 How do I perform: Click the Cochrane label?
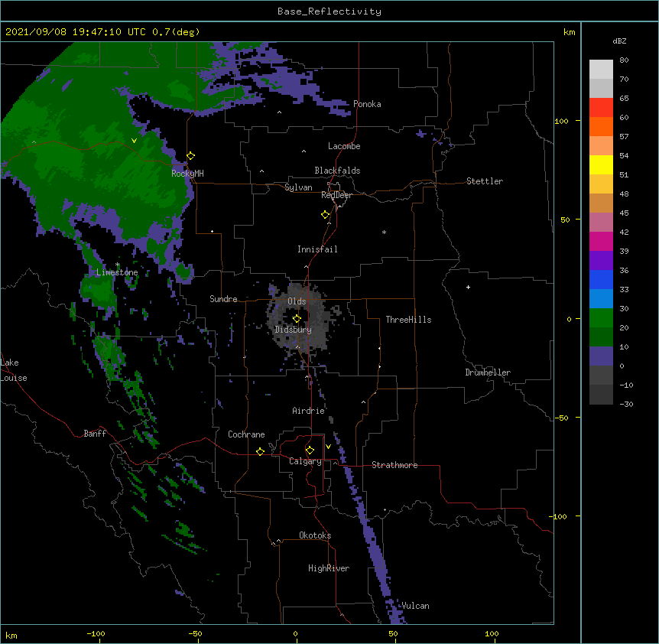tap(246, 434)
